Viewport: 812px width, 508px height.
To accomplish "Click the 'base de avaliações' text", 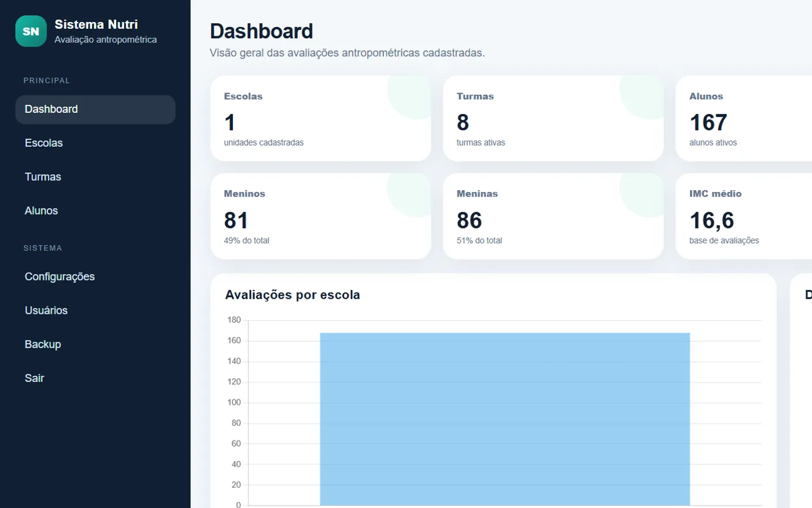I will pyautogui.click(x=724, y=240).
